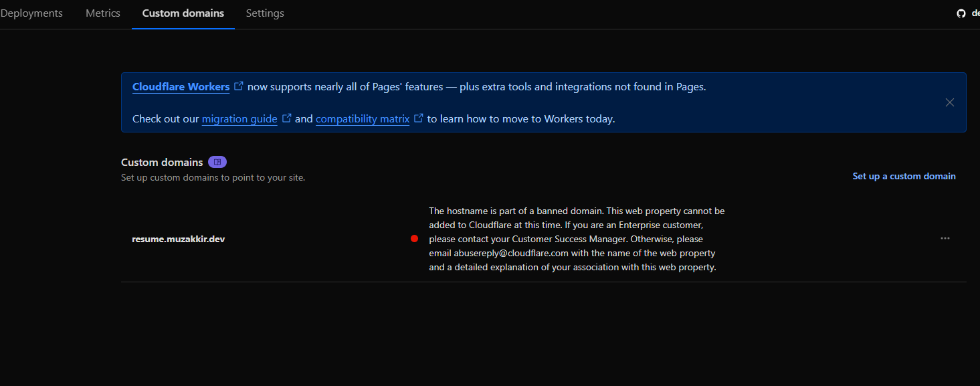Click the banned domain error message
980x386 pixels.
[577, 239]
